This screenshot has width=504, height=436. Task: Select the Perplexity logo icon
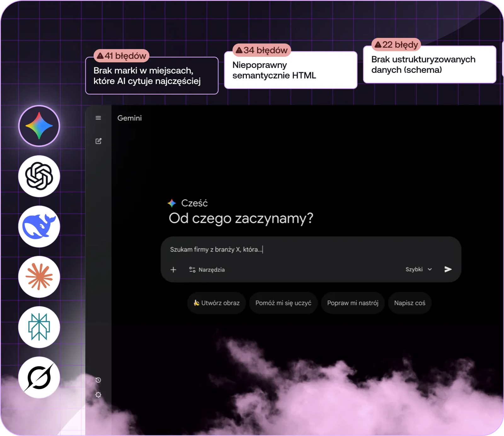click(39, 327)
